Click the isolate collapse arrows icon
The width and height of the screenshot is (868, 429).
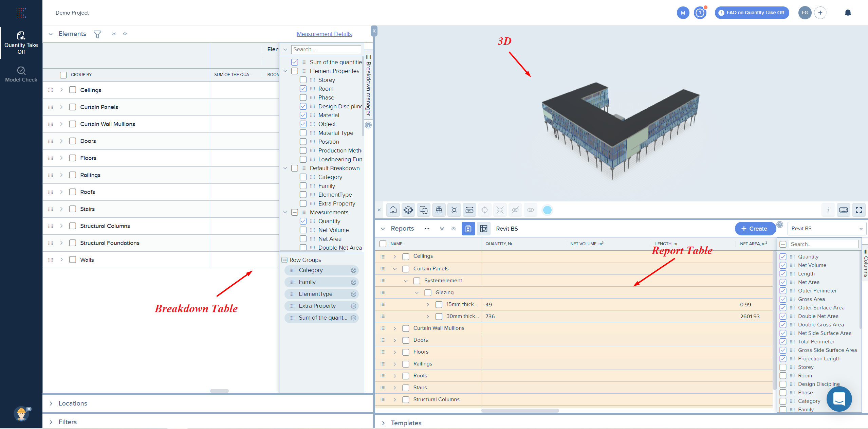point(500,210)
